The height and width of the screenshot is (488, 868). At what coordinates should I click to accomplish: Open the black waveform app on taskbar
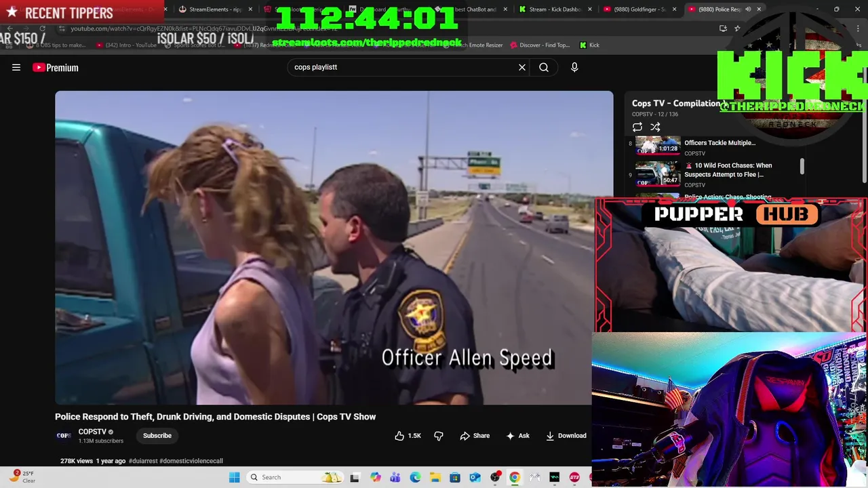555,477
